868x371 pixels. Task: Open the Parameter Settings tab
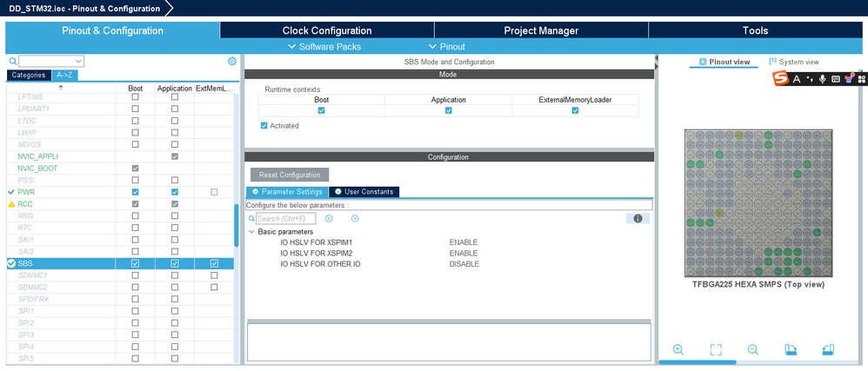pos(287,192)
